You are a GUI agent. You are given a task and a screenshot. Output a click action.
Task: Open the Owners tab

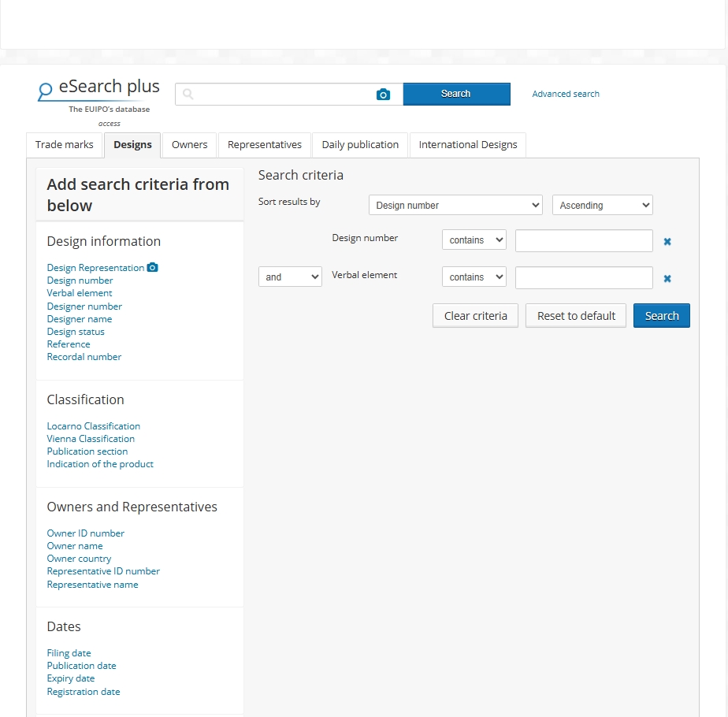[189, 145]
